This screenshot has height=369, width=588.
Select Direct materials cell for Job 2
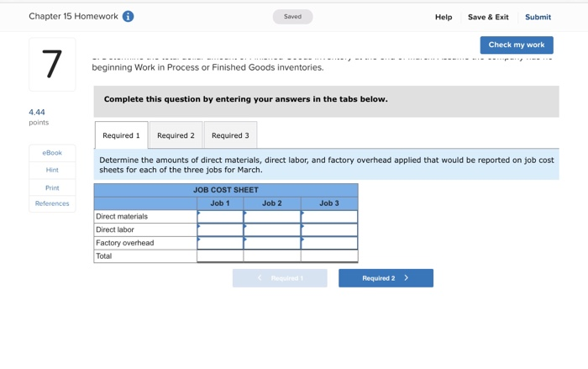click(x=272, y=217)
